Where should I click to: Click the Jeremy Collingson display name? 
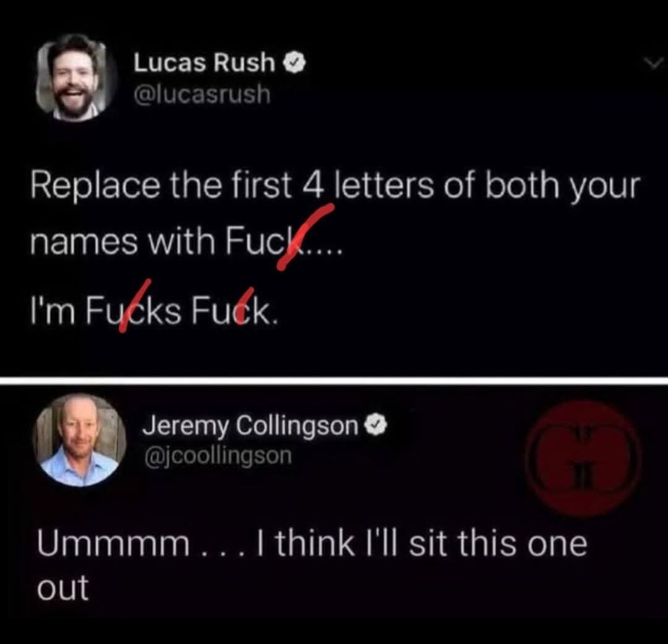click(x=250, y=426)
